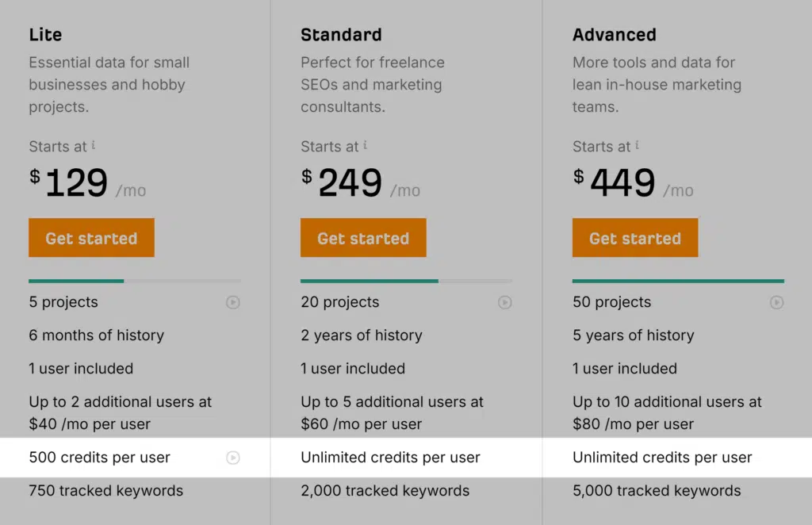Play the video next to 50 projects
Image resolution: width=812 pixels, height=525 pixels.
point(776,302)
